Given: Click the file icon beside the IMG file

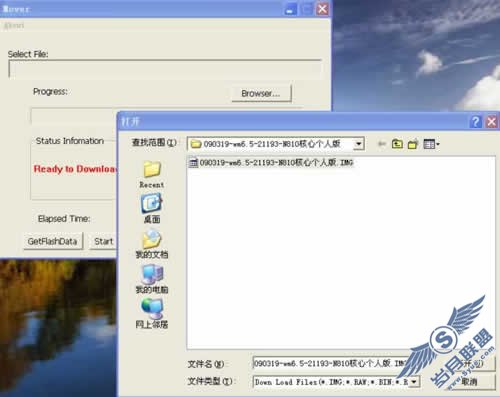Looking at the screenshot, I should click(x=193, y=163).
